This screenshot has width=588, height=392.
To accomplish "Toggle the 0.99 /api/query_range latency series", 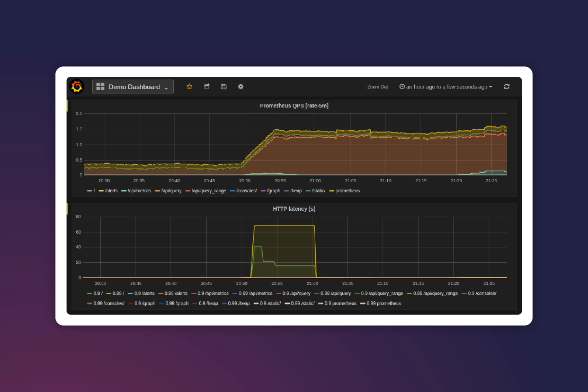I will 432,293.
